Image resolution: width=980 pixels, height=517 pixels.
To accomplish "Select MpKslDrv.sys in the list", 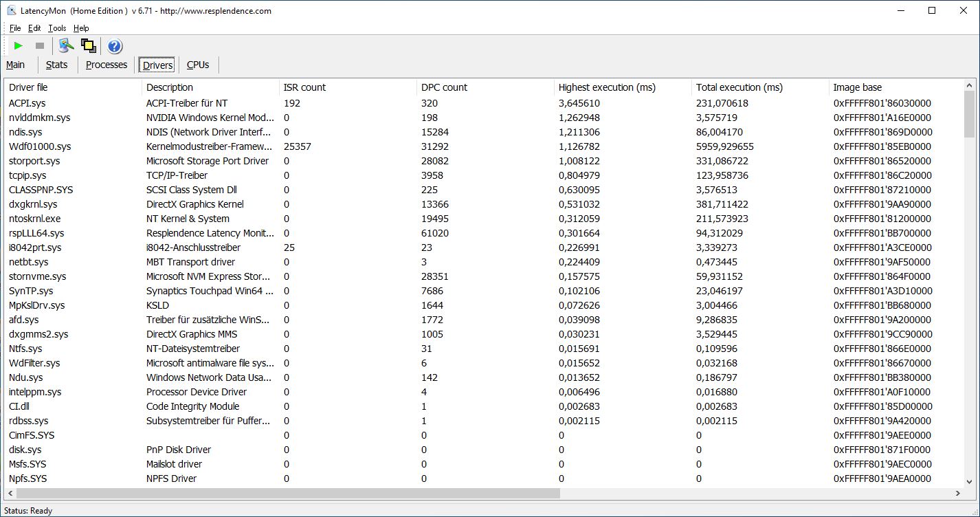I will coord(484,305).
